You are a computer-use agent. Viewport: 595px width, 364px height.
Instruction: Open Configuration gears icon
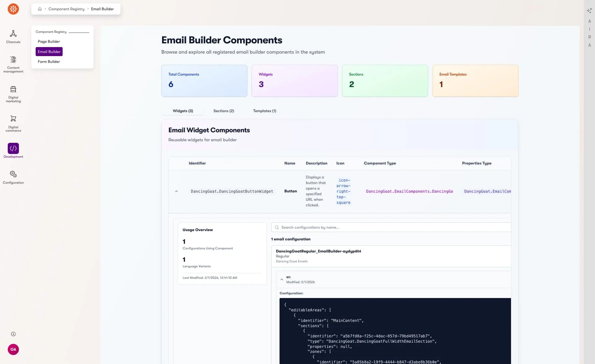tap(13, 174)
